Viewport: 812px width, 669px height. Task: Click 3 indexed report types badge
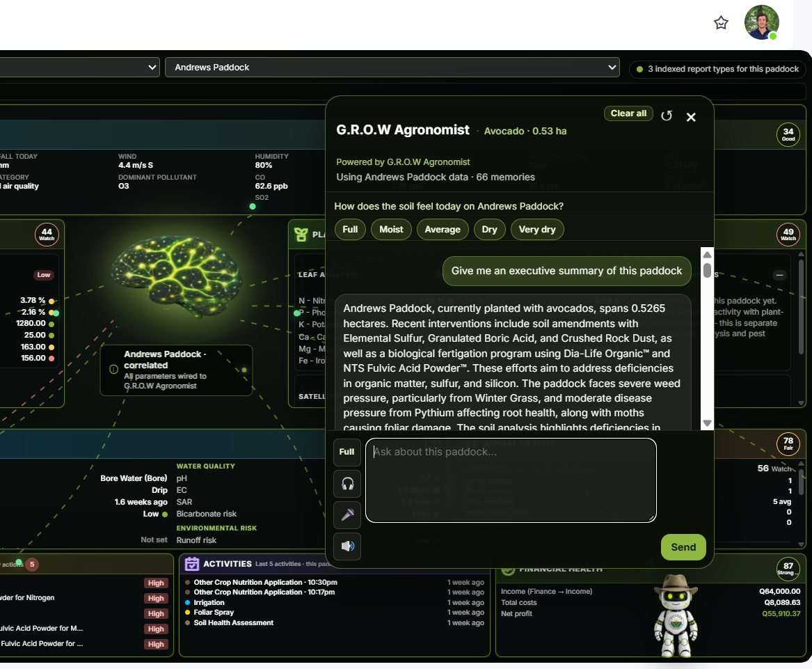tap(718, 69)
